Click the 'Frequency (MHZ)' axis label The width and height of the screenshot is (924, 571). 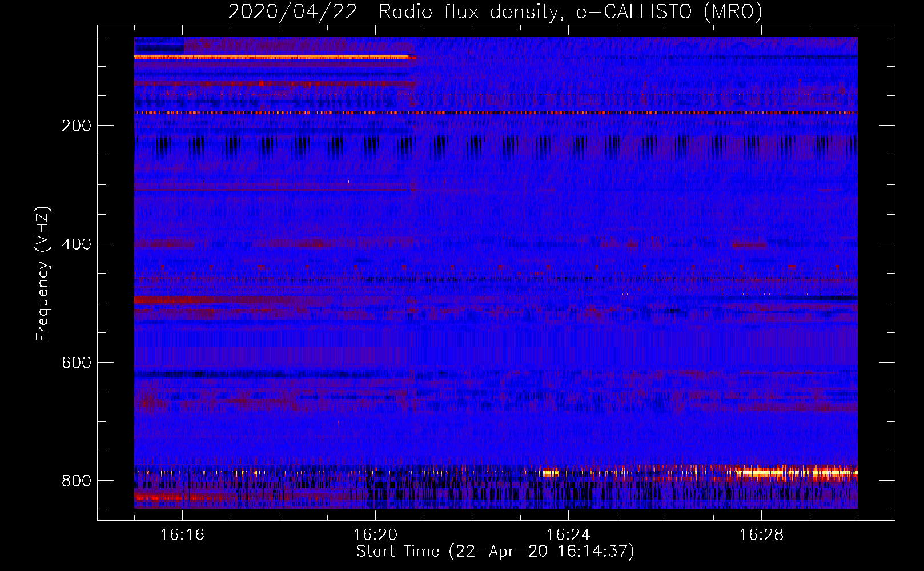(43, 274)
